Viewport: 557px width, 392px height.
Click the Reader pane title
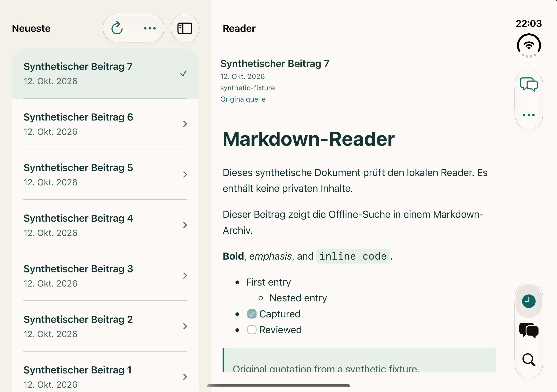(x=239, y=28)
